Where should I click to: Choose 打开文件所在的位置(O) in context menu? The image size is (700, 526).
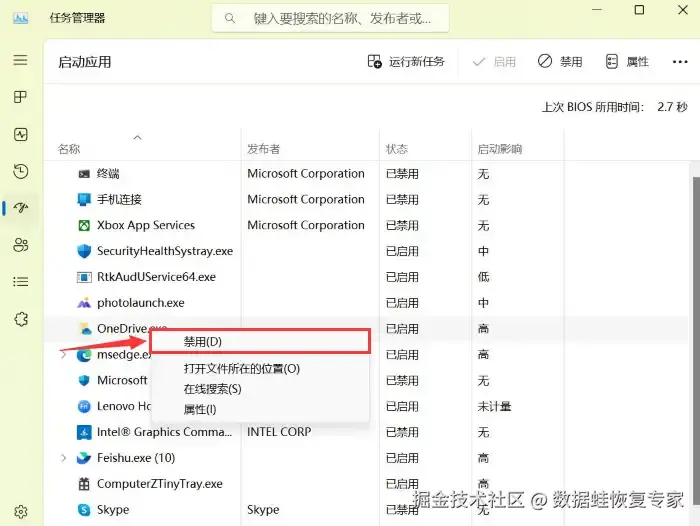242,369
